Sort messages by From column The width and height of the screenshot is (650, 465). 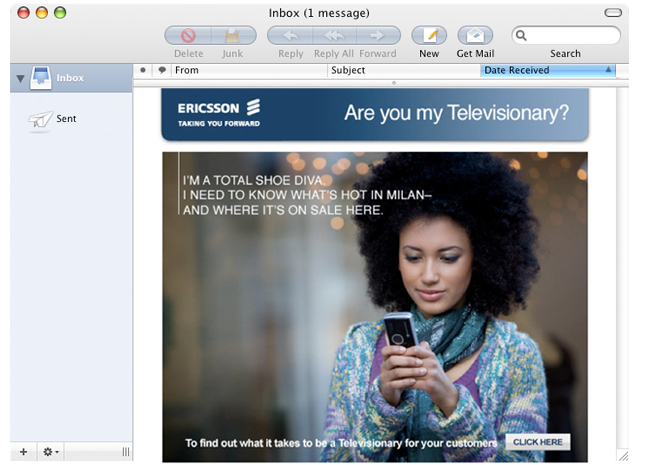[x=250, y=70]
